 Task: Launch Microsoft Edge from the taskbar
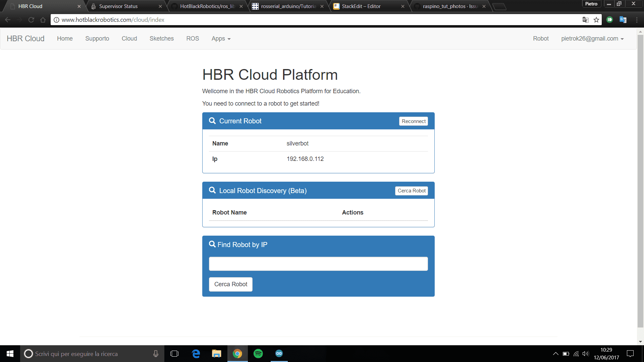196,354
